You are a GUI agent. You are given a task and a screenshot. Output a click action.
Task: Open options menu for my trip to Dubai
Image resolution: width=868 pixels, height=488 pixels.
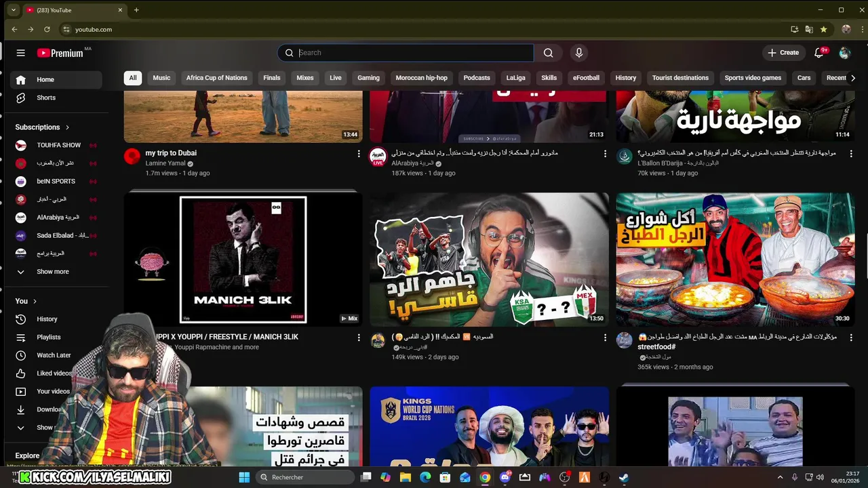(x=359, y=154)
